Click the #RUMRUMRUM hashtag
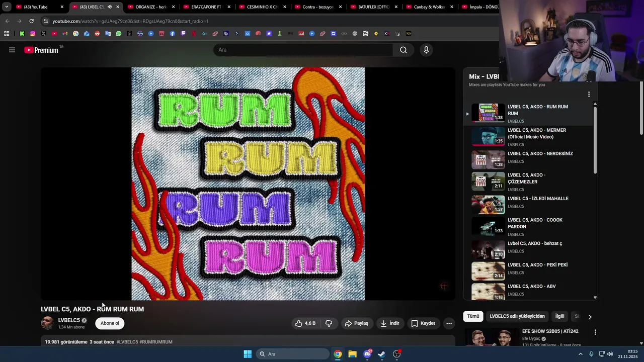This screenshot has height=362, width=644. tap(156, 342)
